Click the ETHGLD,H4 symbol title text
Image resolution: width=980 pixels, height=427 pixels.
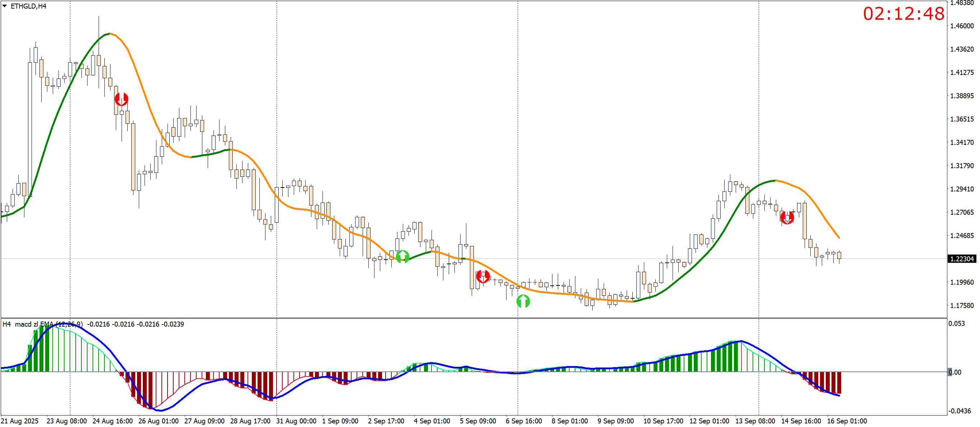29,6
